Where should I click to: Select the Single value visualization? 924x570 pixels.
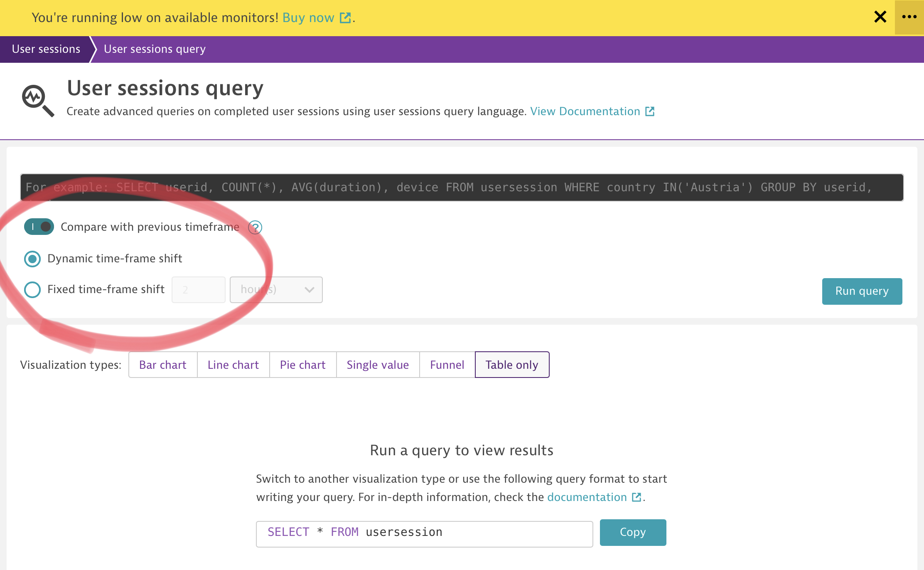(377, 365)
